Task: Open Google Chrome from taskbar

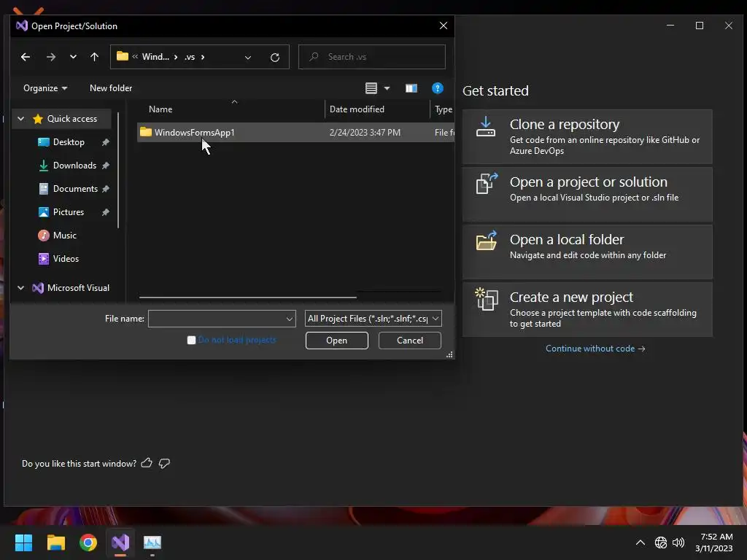Action: [x=88, y=542]
